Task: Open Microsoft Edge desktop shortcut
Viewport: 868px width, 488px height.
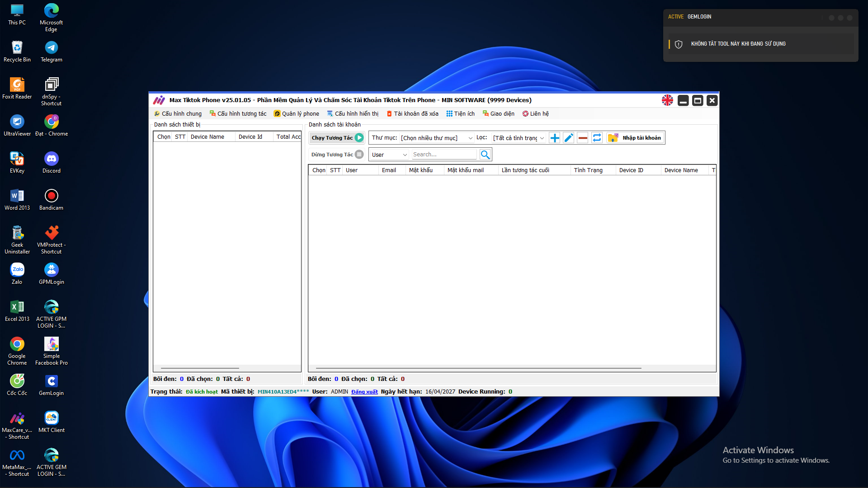Action: (52, 17)
